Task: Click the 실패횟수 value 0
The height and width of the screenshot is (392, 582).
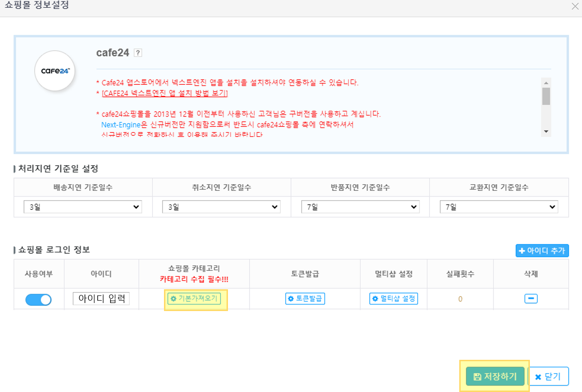Action: click(x=460, y=299)
